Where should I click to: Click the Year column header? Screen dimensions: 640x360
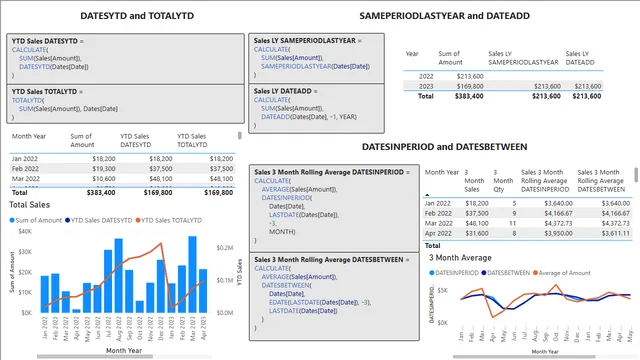[412, 53]
